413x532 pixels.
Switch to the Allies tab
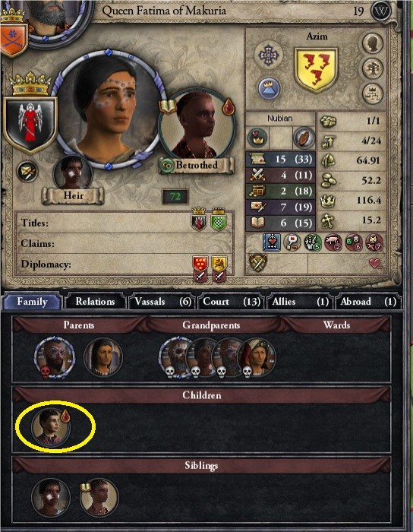300,302
